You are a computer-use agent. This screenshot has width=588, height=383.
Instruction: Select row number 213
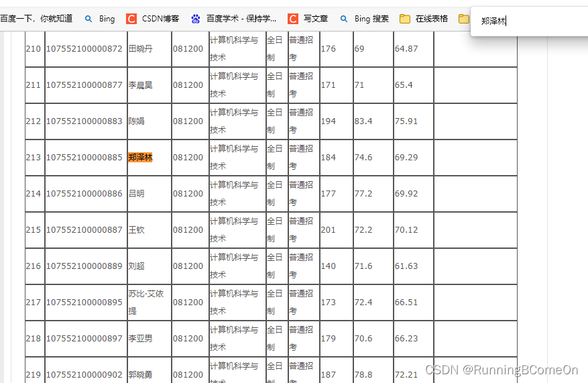(x=34, y=158)
